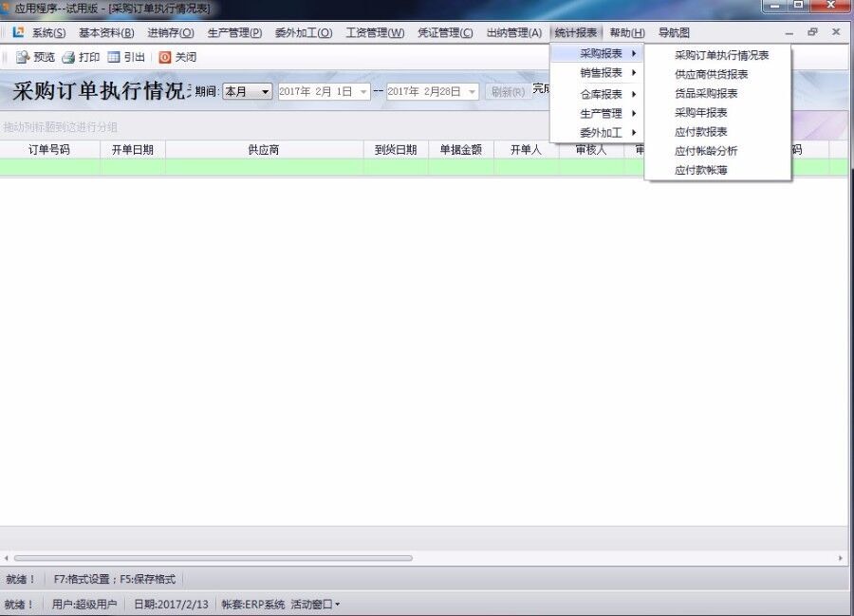Expand the 委外加工 submenu in reports menu

point(598,132)
